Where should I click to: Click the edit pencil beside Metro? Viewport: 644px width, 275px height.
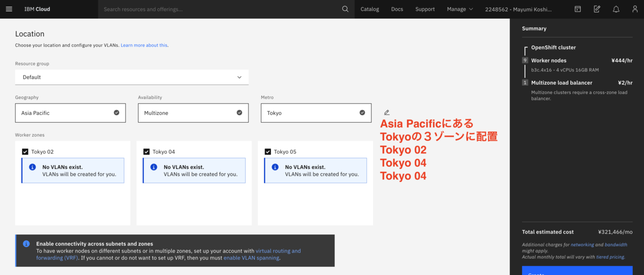[x=386, y=113]
